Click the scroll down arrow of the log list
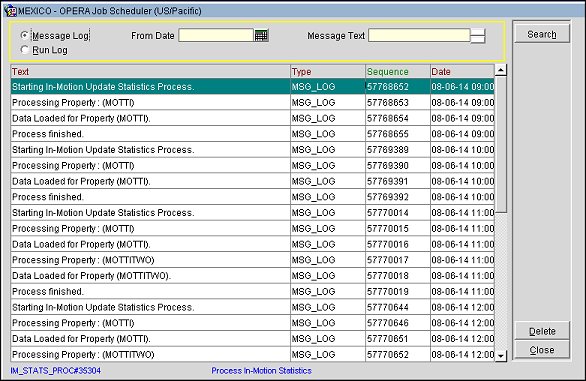The width and height of the screenshot is (586, 381). tap(501, 356)
